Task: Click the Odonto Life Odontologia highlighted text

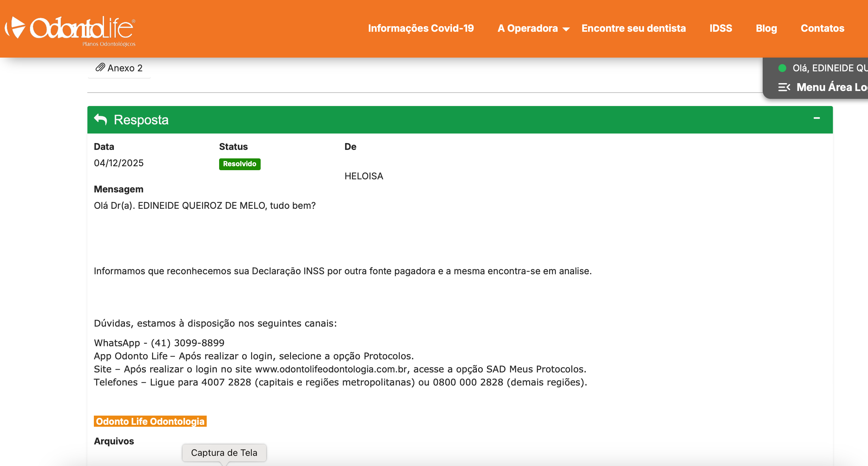Action: pyautogui.click(x=150, y=421)
